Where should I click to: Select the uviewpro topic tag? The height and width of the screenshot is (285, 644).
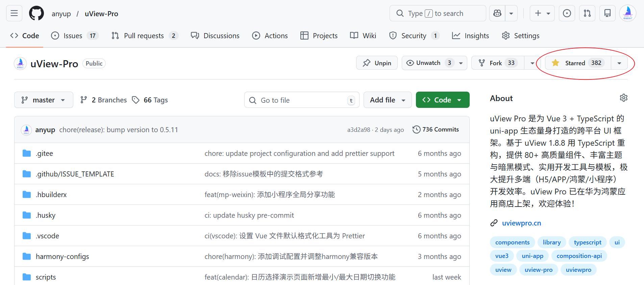pyautogui.click(x=578, y=270)
